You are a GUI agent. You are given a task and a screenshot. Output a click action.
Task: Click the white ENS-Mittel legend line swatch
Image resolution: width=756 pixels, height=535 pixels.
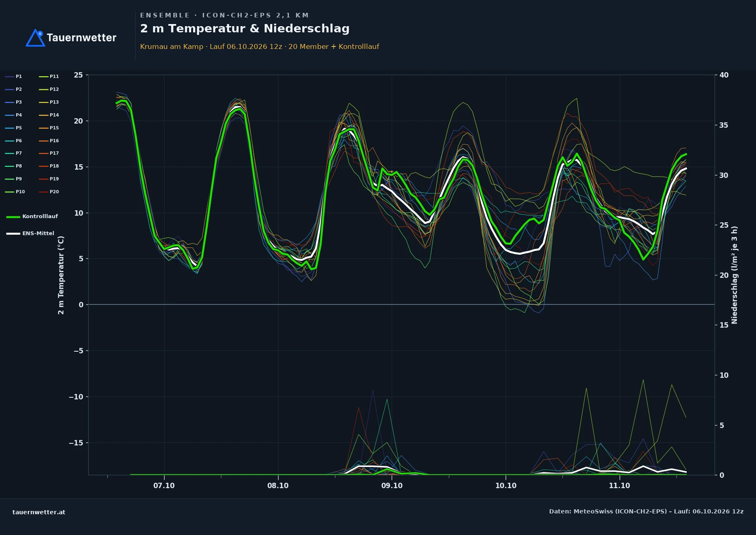[x=13, y=233]
